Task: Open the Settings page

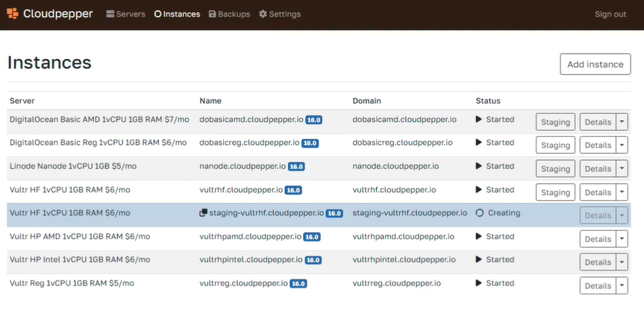Action: [280, 14]
